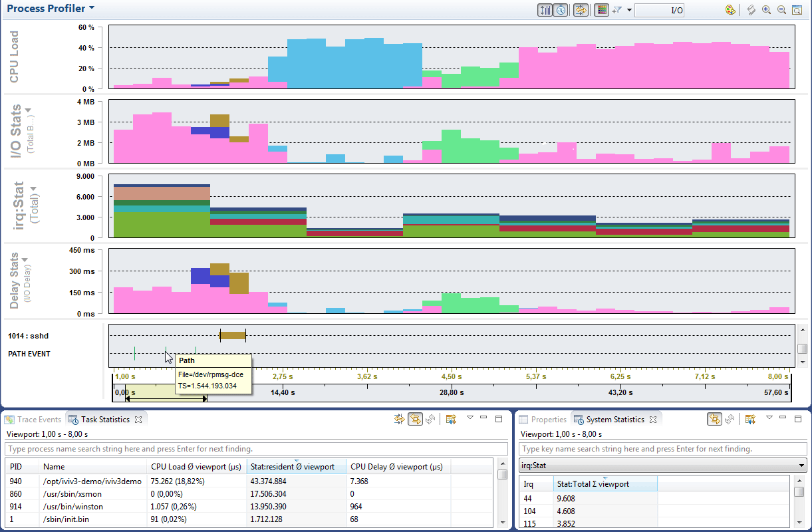The height and width of the screenshot is (532, 812).
Task: Switch to the Properties tab
Action: 543,420
